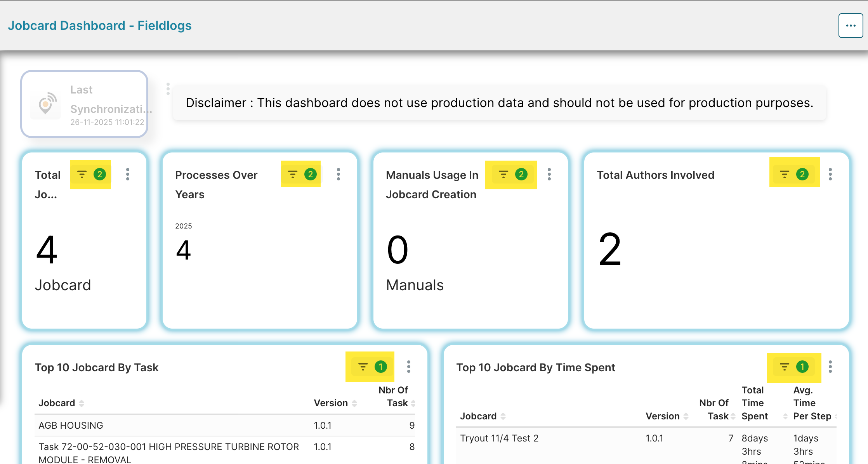Viewport: 868px width, 464px height.
Task: Click filter icon on Processes Over Years card
Action: tap(293, 175)
